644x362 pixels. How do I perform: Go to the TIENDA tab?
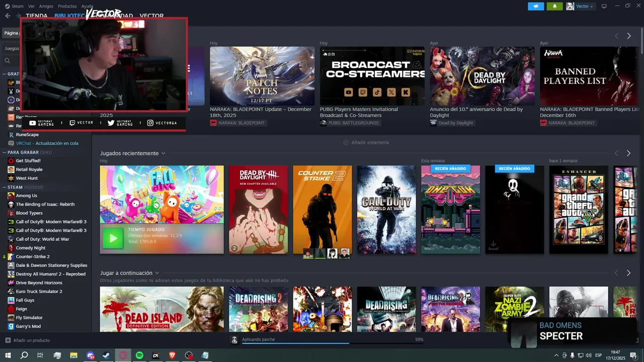click(x=37, y=16)
